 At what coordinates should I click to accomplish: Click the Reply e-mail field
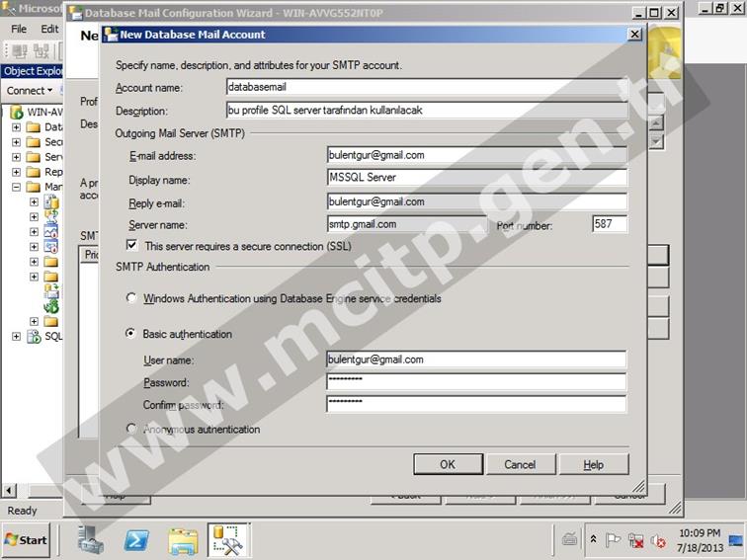477,201
